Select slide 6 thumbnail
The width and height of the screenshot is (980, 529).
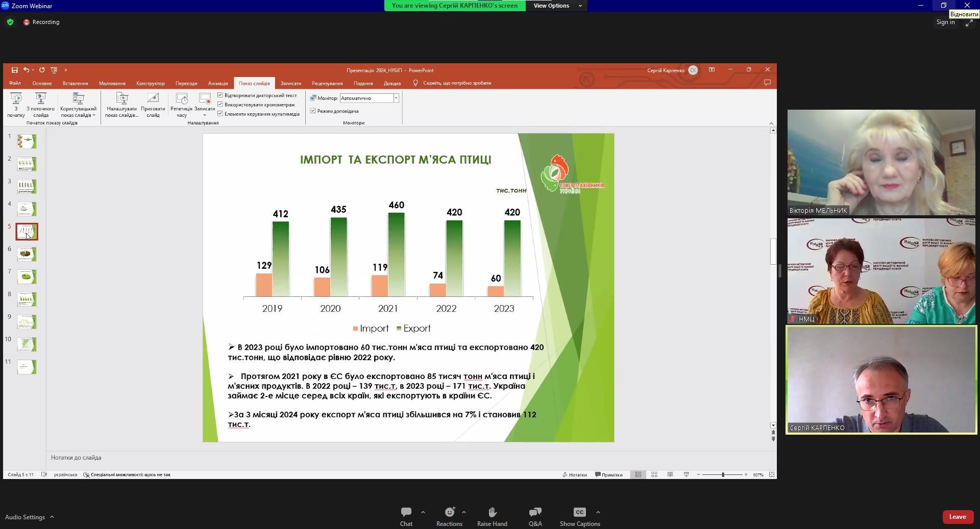point(27,254)
